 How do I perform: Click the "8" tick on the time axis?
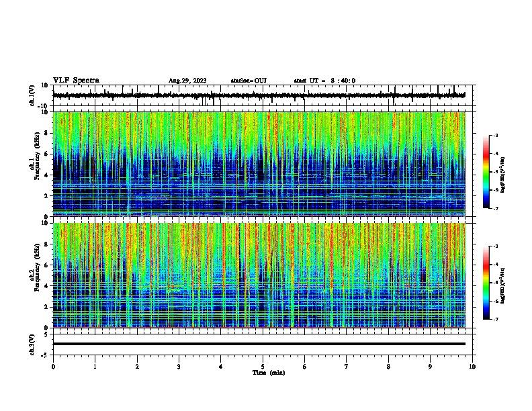388,367
